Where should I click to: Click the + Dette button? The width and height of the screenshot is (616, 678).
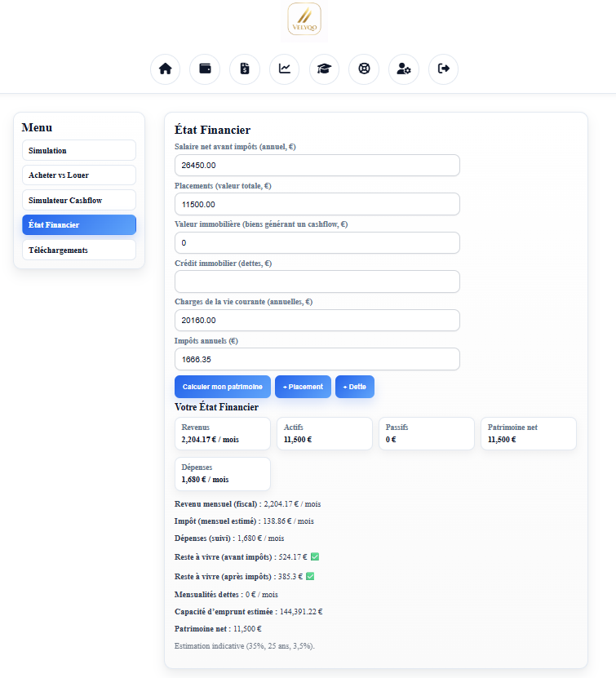(354, 387)
